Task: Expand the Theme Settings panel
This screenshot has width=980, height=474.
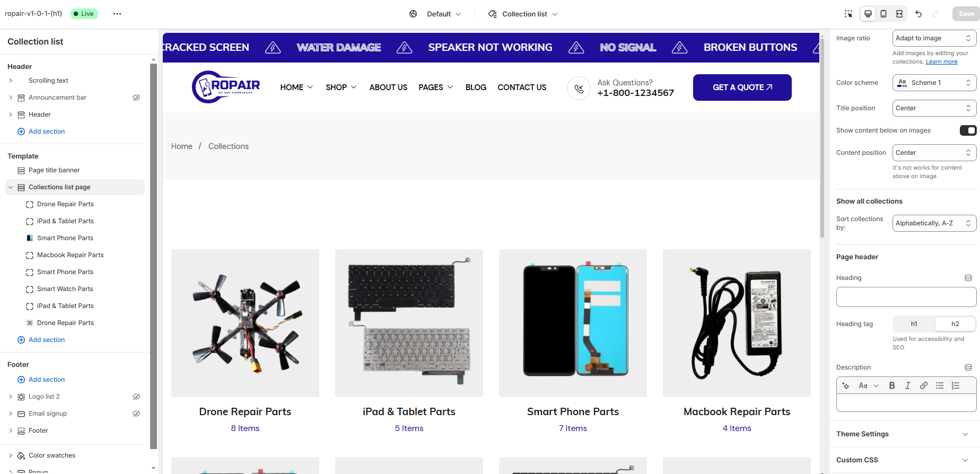Action: pos(905,434)
